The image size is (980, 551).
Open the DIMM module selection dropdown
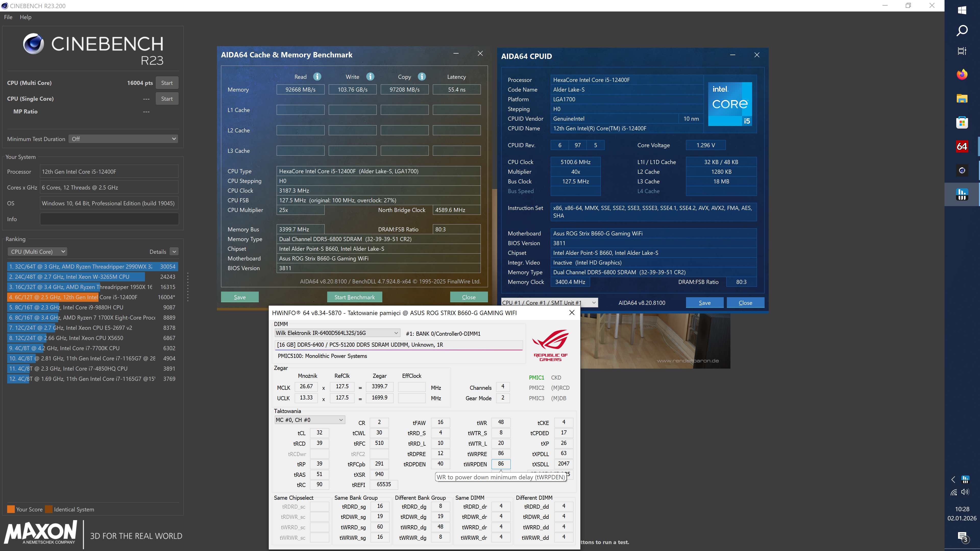(337, 333)
